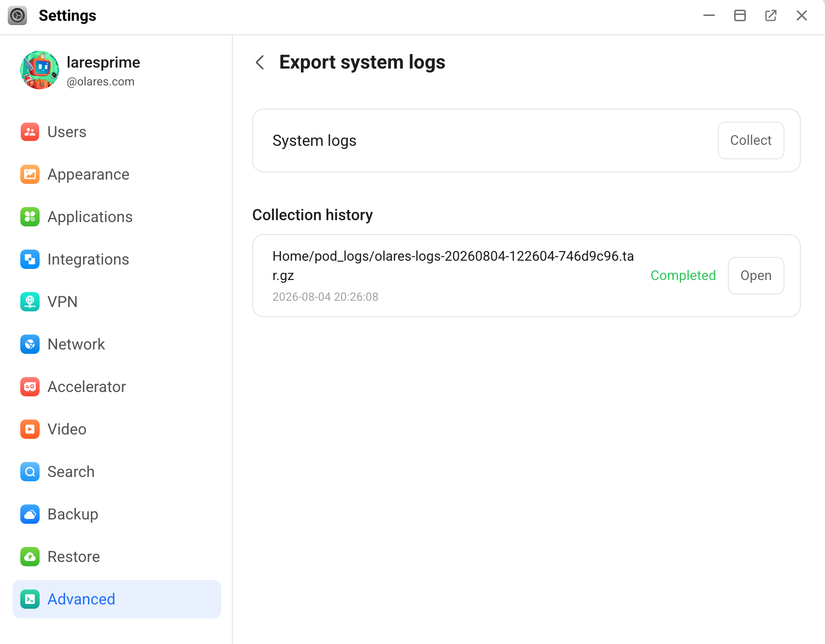Open the Users settings section
Screen dimensions: 825x644
(117, 132)
